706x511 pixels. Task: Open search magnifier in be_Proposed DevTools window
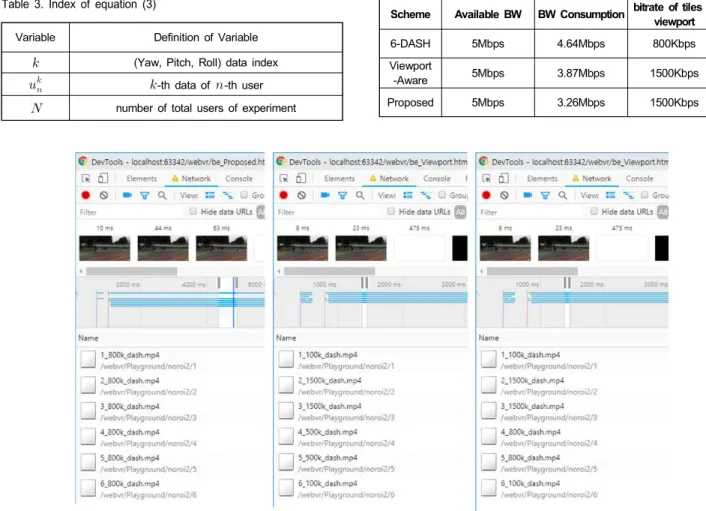click(x=162, y=195)
